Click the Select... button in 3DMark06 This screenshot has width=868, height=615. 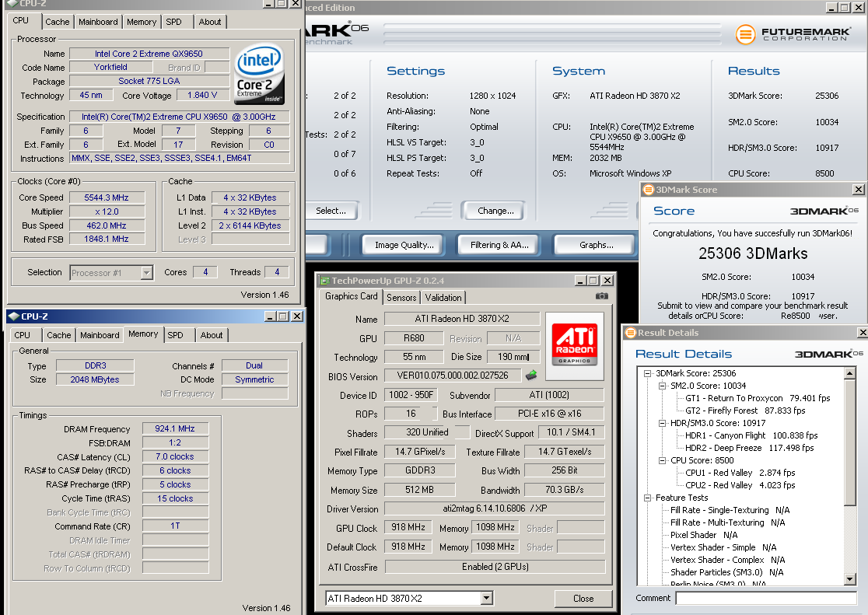coord(331,211)
